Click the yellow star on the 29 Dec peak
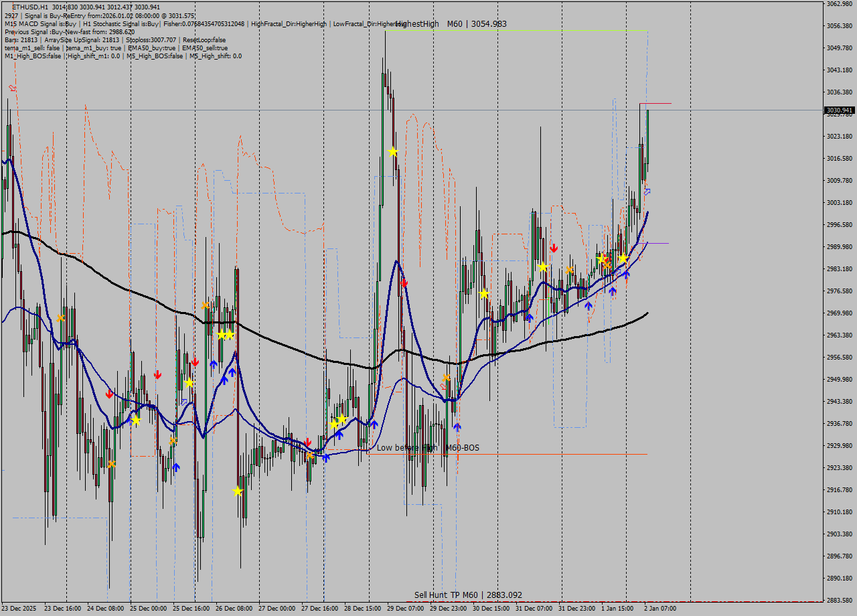The height and width of the screenshot is (616, 857). click(x=393, y=152)
